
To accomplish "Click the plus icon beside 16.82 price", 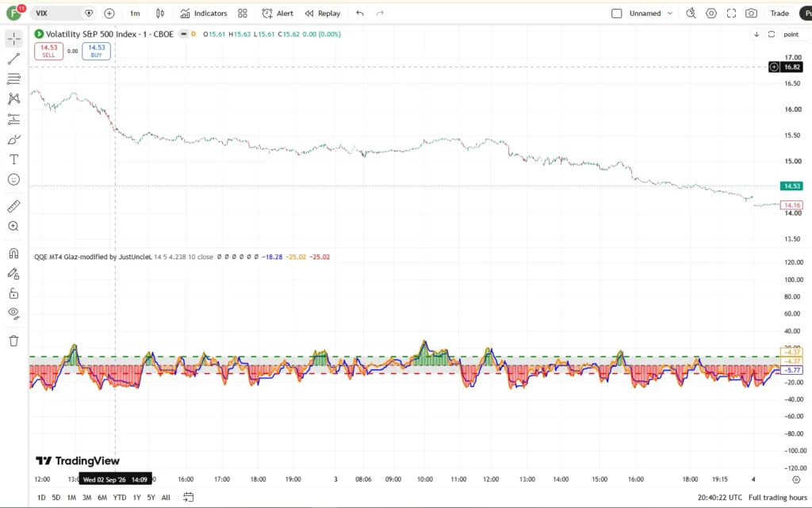I will (x=774, y=67).
